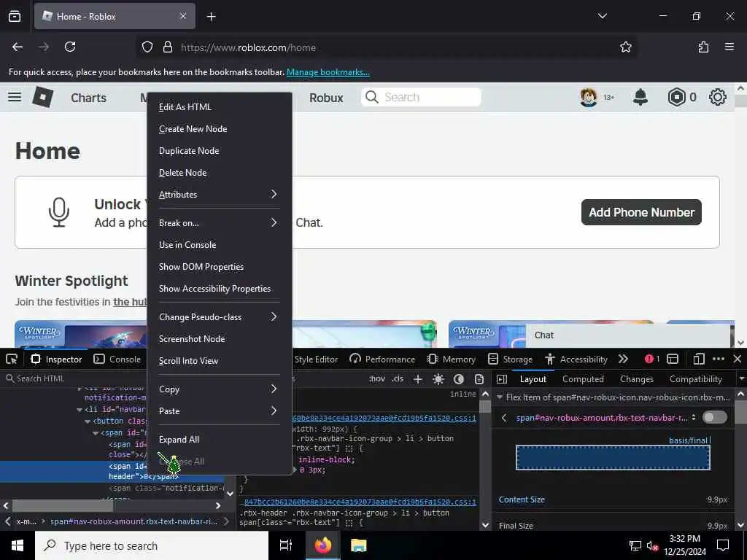Activate the pick element tool

(12, 359)
